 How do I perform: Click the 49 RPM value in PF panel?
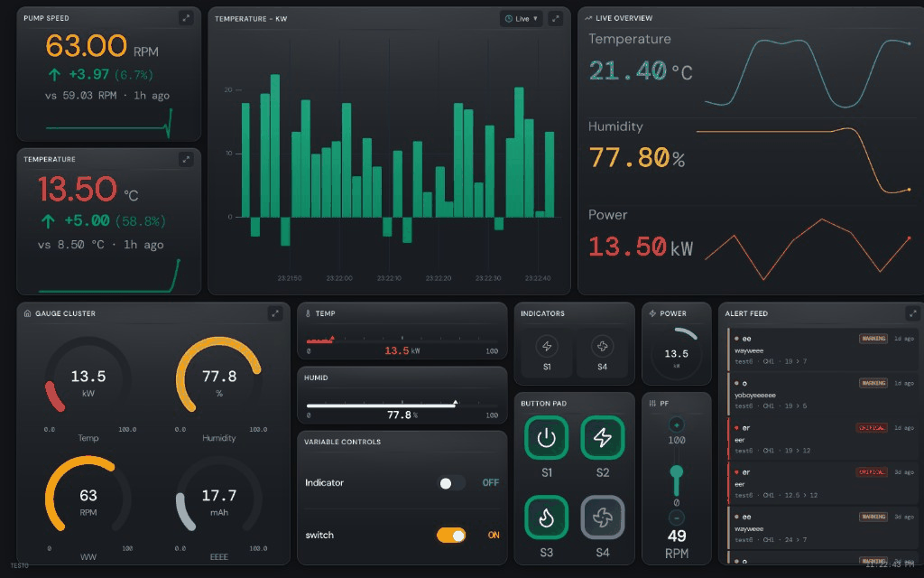(677, 543)
